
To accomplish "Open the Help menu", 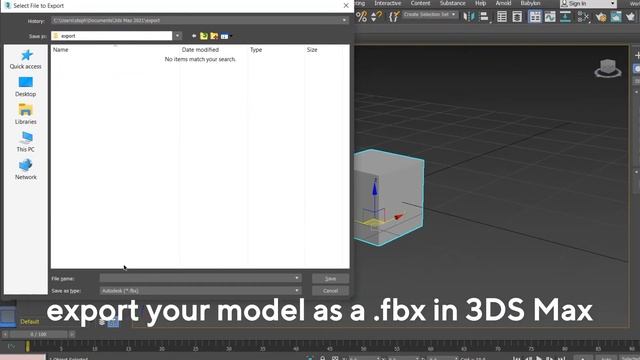I will point(480,3).
